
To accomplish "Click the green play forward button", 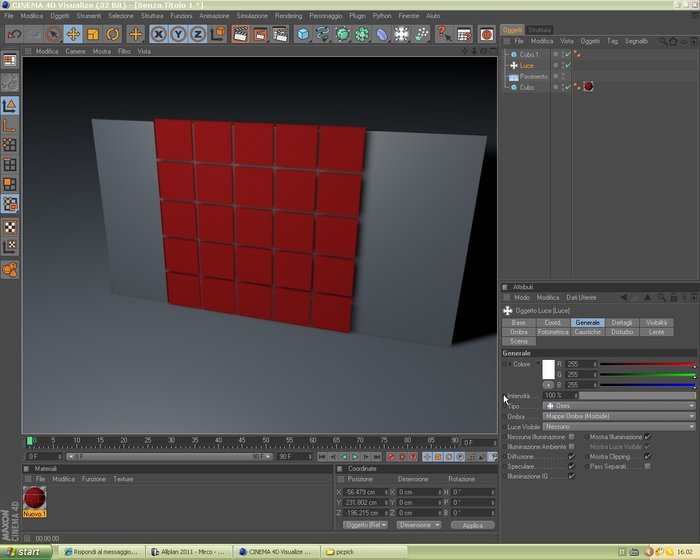I will 355,456.
